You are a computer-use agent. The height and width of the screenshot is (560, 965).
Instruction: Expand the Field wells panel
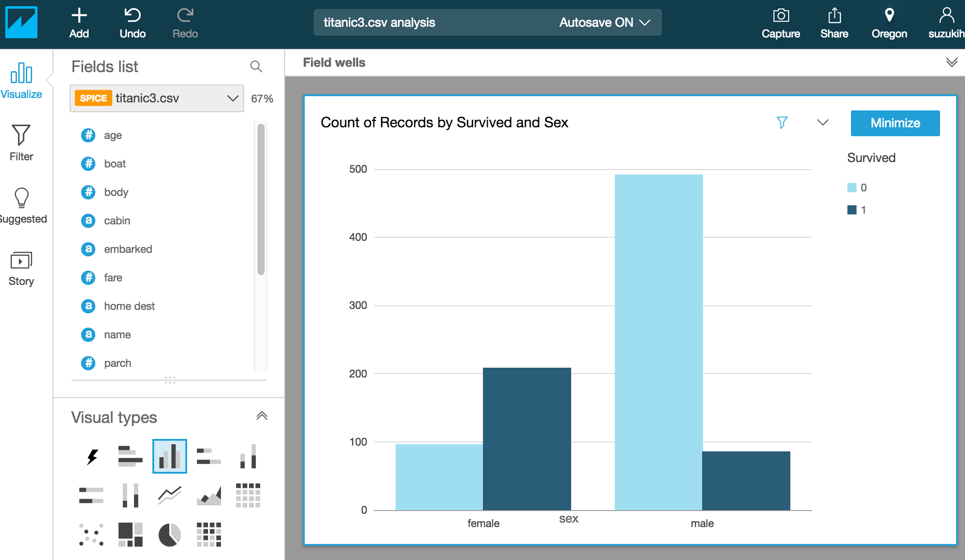952,62
